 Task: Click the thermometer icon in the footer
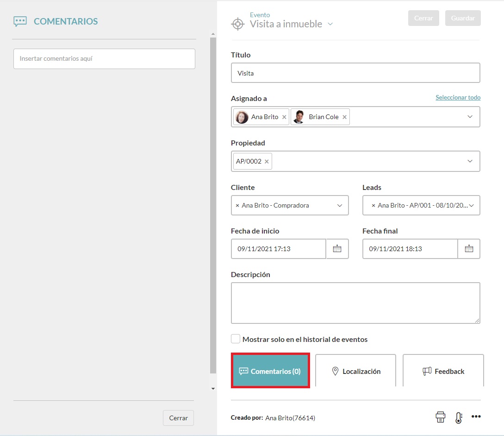459,417
